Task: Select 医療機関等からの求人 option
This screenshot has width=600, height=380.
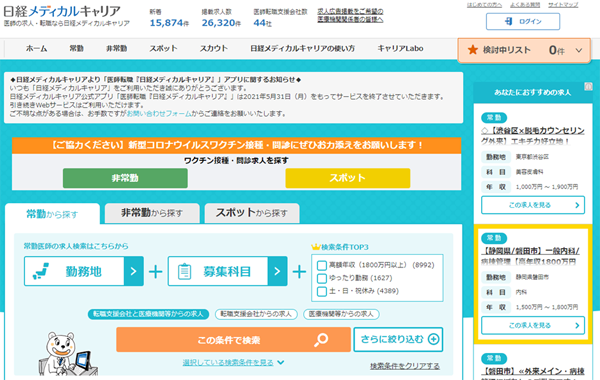Action: pyautogui.click(x=341, y=314)
